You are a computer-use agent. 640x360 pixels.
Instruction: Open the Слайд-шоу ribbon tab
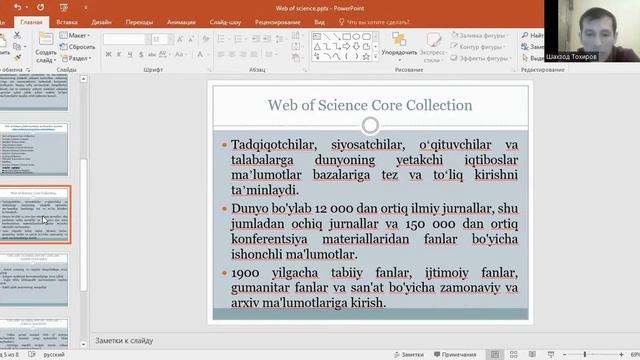(x=225, y=22)
